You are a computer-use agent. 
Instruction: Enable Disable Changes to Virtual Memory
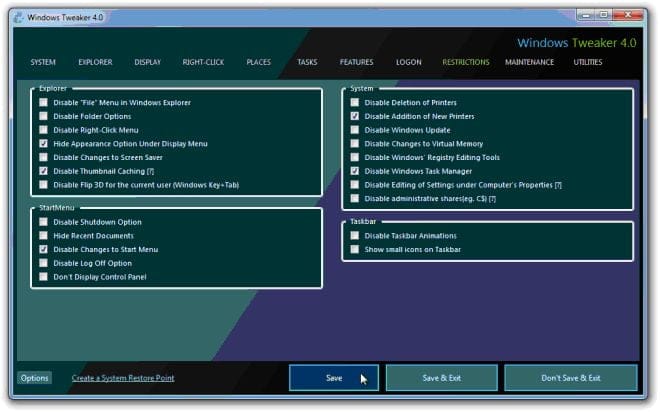(355, 144)
